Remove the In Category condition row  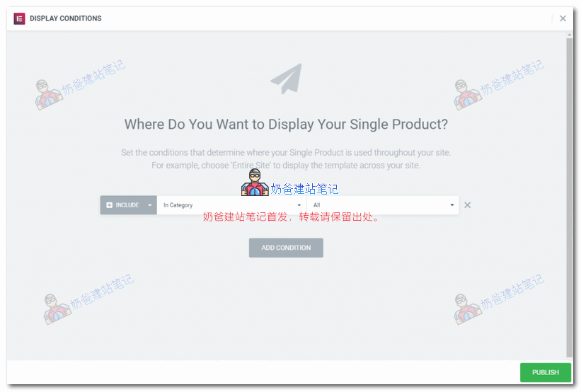point(467,205)
